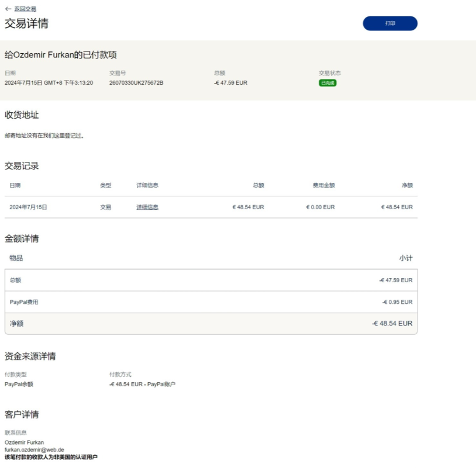This screenshot has width=476, height=468.
Task: Click the back arrow icon
Action: pos(8,9)
